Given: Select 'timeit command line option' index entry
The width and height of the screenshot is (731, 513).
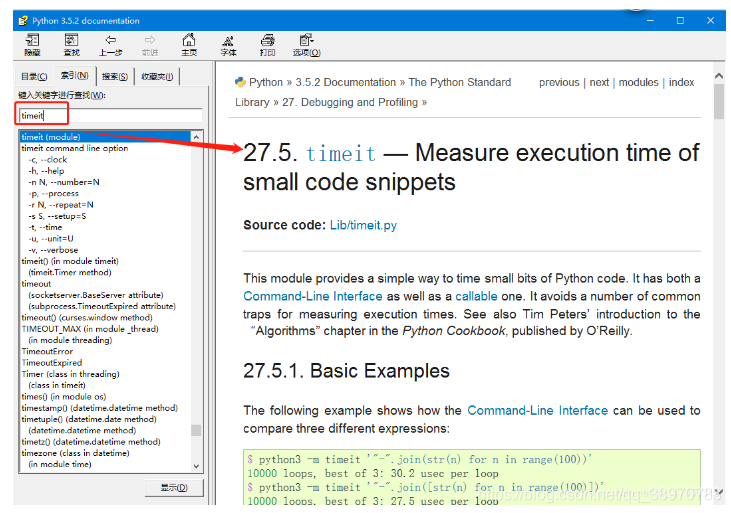Looking at the screenshot, I should click(x=75, y=148).
